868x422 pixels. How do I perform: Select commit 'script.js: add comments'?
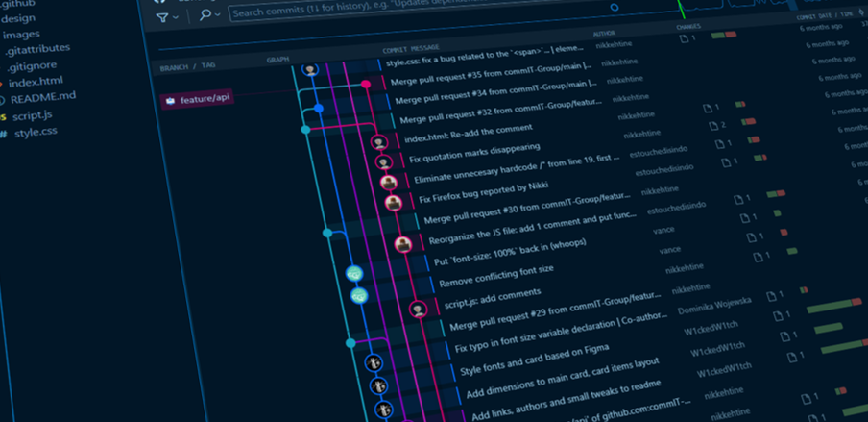tap(493, 298)
